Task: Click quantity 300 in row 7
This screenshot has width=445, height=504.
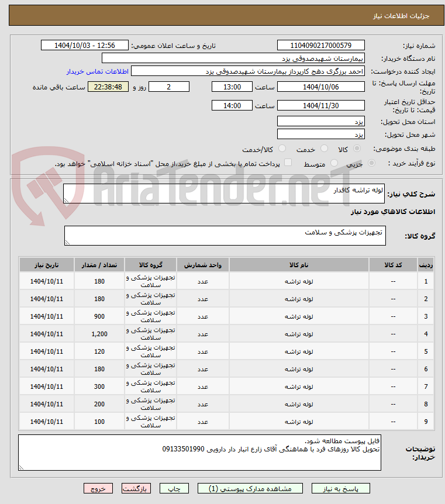Action: click(x=99, y=386)
